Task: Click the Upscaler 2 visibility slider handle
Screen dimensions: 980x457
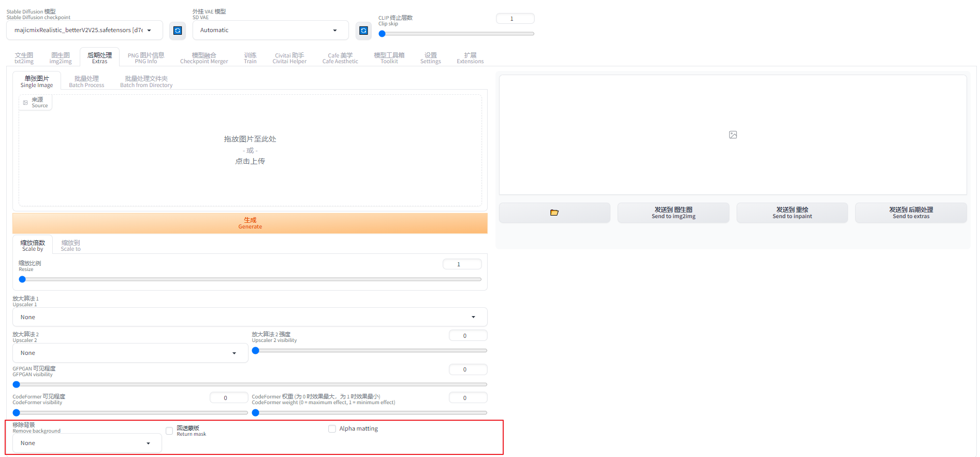Action: [255, 351]
